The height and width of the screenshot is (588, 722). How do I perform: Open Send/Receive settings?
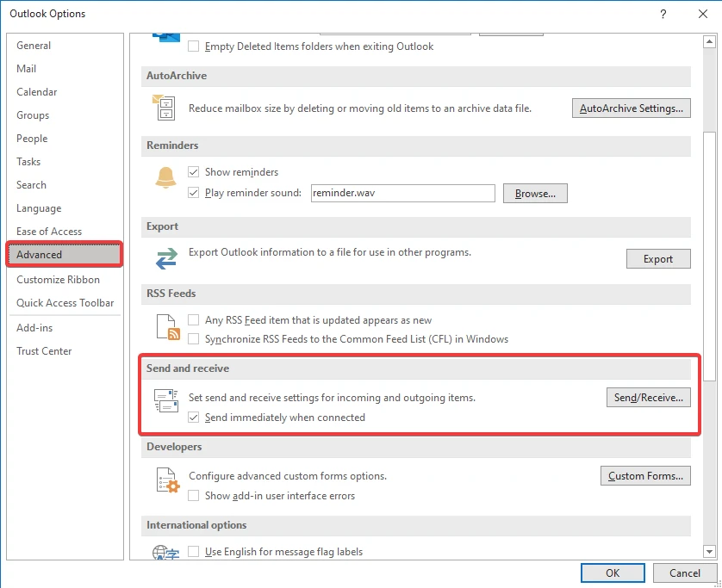click(648, 398)
